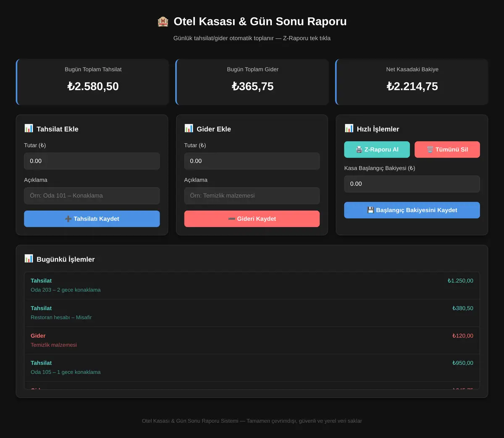
Task: Click the 'Bugünkü İşlemler' heading text
Action: pyautogui.click(x=66, y=259)
